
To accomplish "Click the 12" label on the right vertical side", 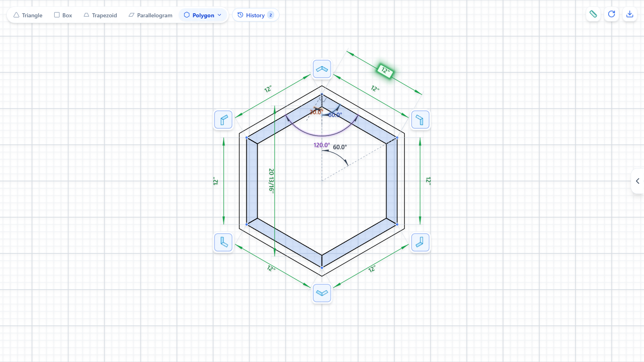I will [428, 181].
